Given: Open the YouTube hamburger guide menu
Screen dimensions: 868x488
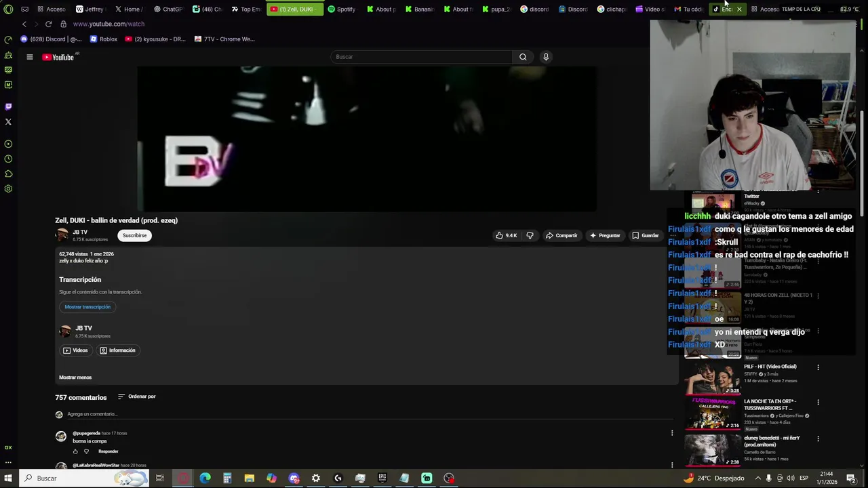Looking at the screenshot, I should 30,57.
